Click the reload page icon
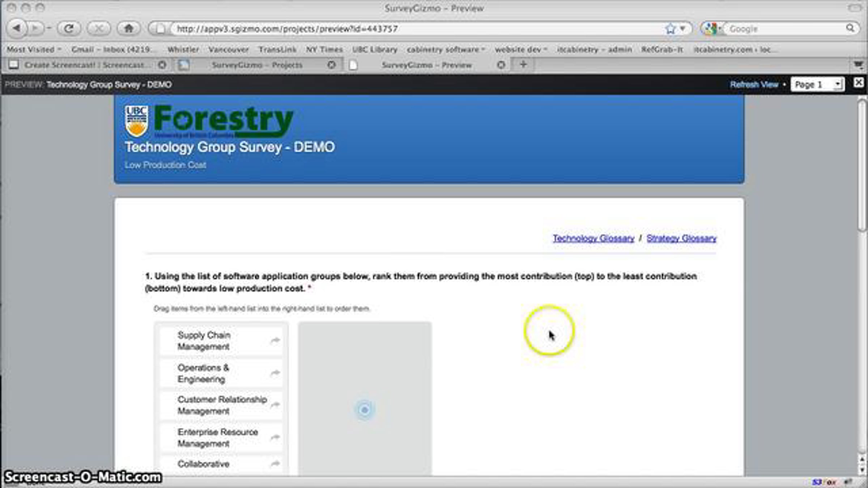 tap(69, 28)
